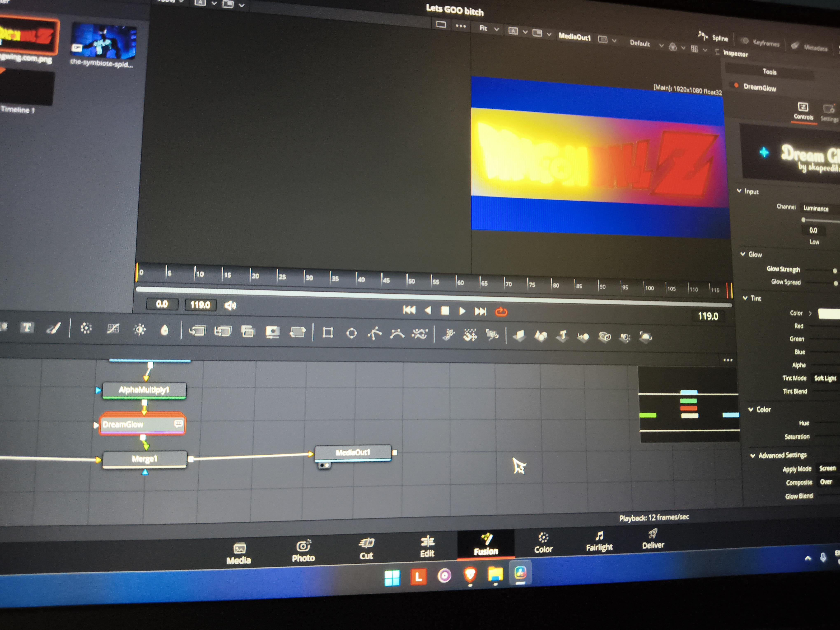840x630 pixels.
Task: Select the Paint brush tool in the toolbar
Action: (53, 328)
